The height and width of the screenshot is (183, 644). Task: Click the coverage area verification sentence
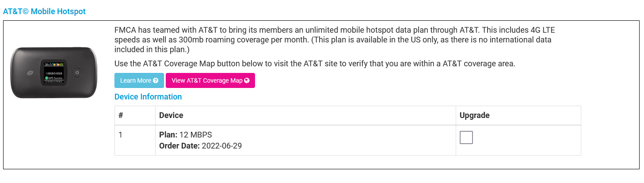pyautogui.click(x=315, y=63)
